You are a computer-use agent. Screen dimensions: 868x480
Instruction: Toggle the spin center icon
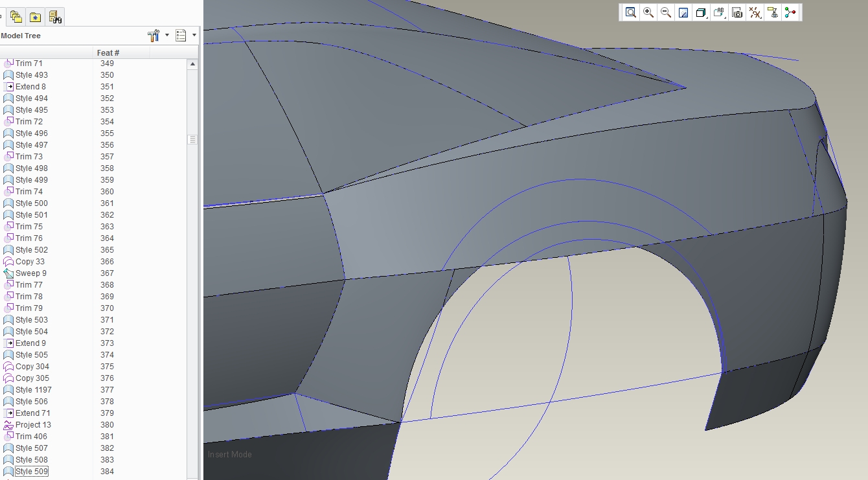click(790, 12)
